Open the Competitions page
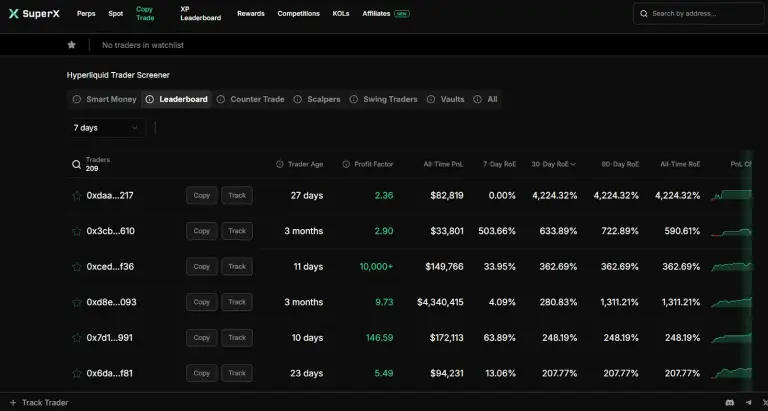Image resolution: width=768 pixels, height=411 pixels. pyautogui.click(x=298, y=14)
